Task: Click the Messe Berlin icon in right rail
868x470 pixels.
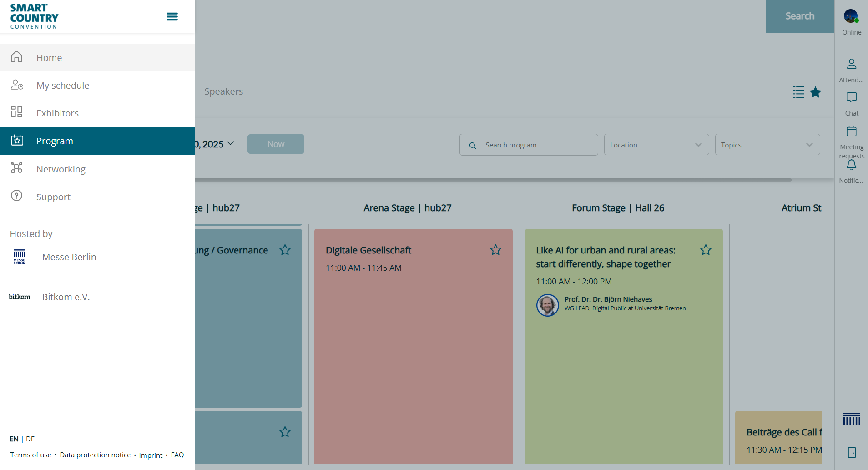Action: click(852, 419)
